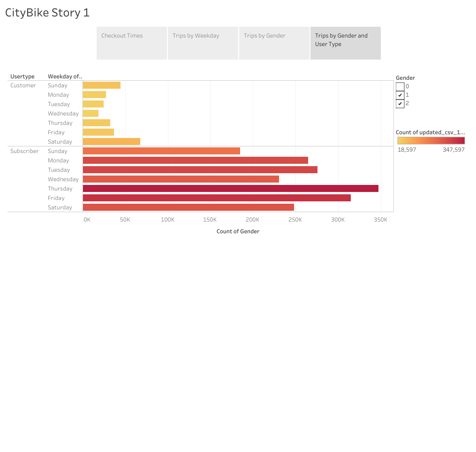Viewport: 476px width, 452px height.
Task: Switch to the Checkout Times story tab
Action: coord(131,43)
